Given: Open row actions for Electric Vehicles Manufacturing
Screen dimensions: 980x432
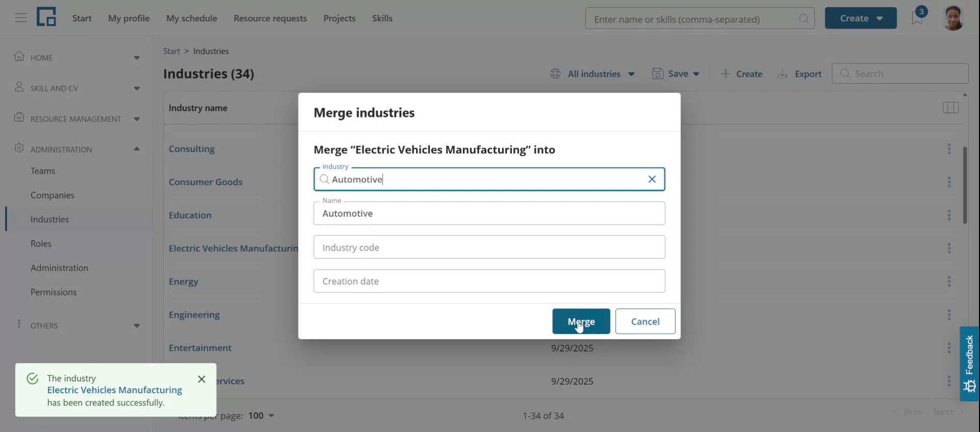Looking at the screenshot, I should [x=949, y=248].
